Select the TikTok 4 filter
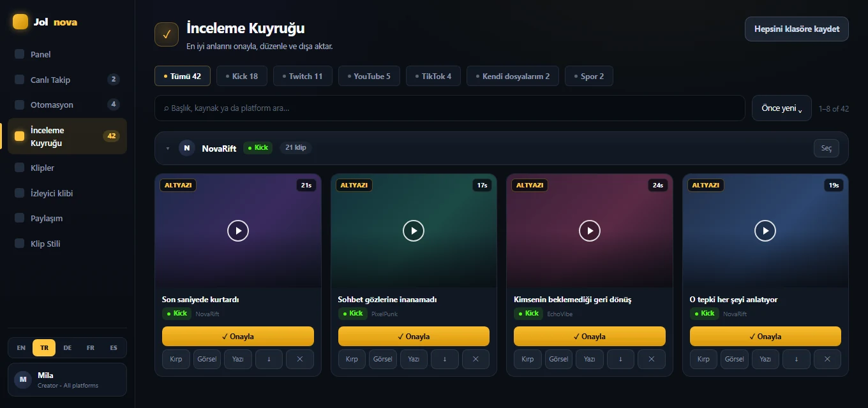Viewport: 868px width, 408px height. [433, 76]
